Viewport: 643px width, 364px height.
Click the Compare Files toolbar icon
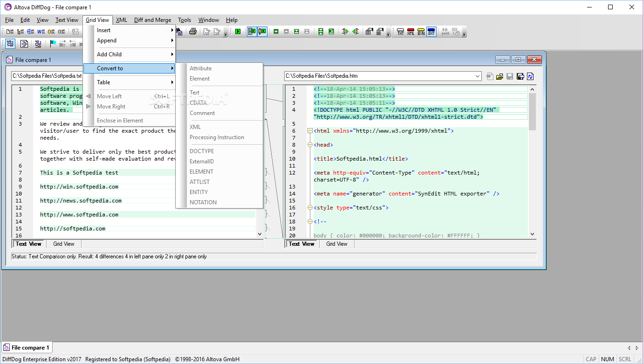[x=10, y=32]
